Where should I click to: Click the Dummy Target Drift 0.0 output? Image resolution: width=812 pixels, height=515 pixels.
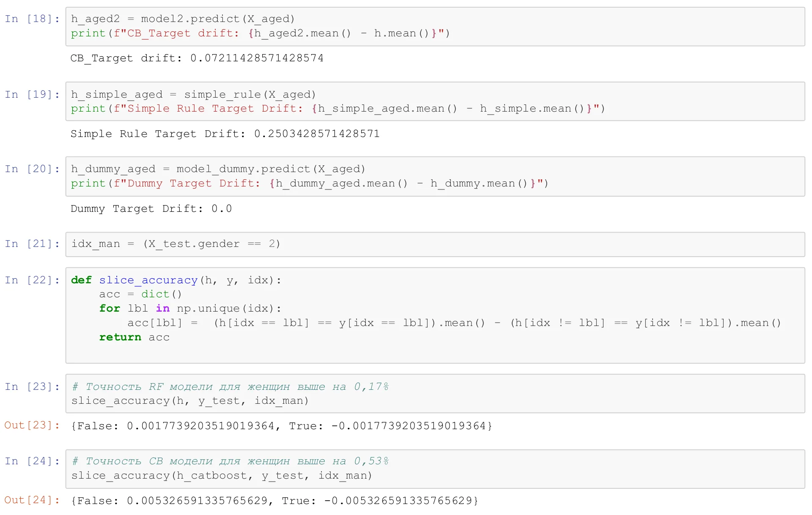[151, 209]
